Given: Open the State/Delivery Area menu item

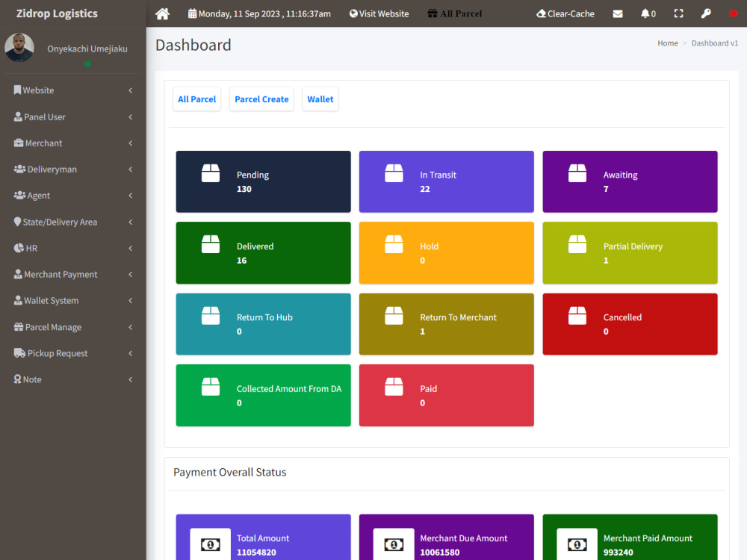Looking at the screenshot, I should pos(73,222).
